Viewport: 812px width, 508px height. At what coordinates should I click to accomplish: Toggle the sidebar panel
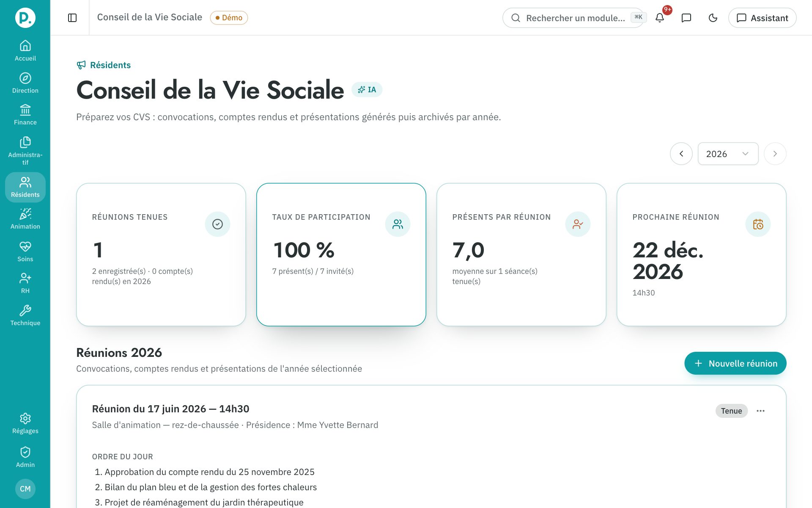tap(72, 18)
